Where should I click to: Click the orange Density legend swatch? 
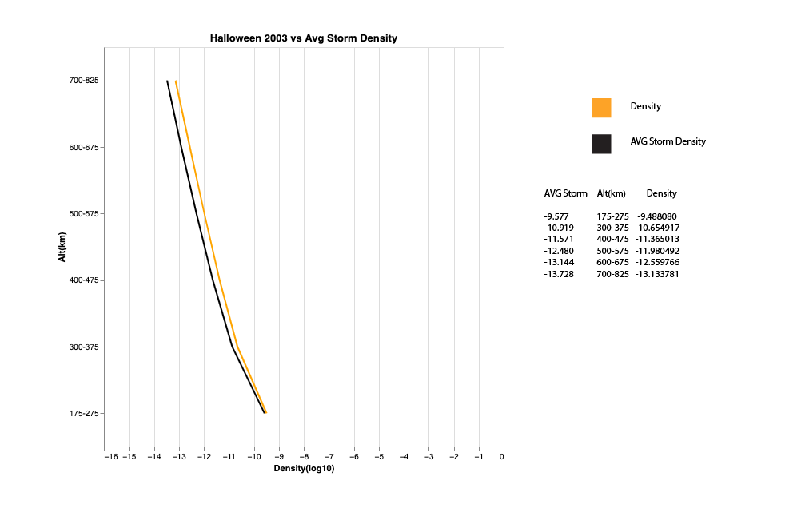[601, 107]
